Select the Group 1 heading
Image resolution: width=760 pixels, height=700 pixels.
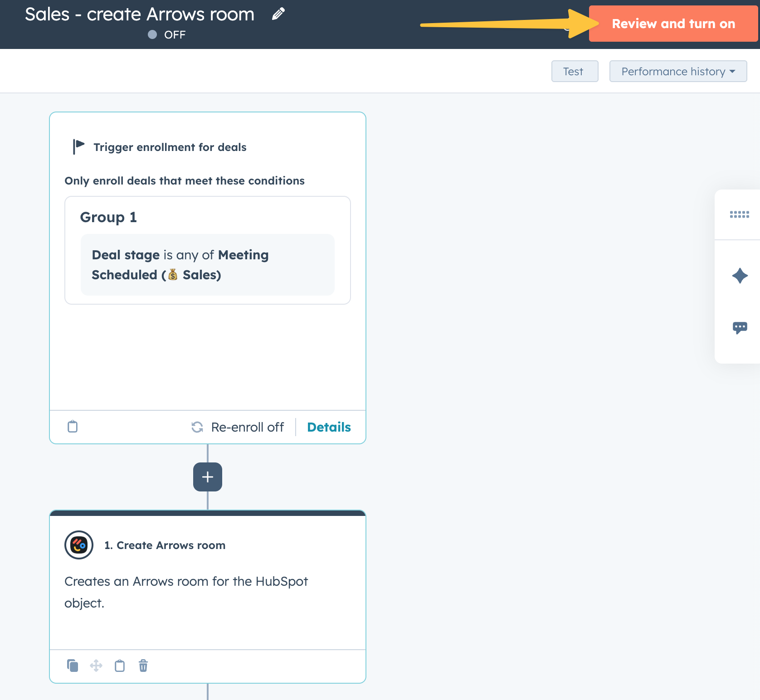[x=108, y=217]
